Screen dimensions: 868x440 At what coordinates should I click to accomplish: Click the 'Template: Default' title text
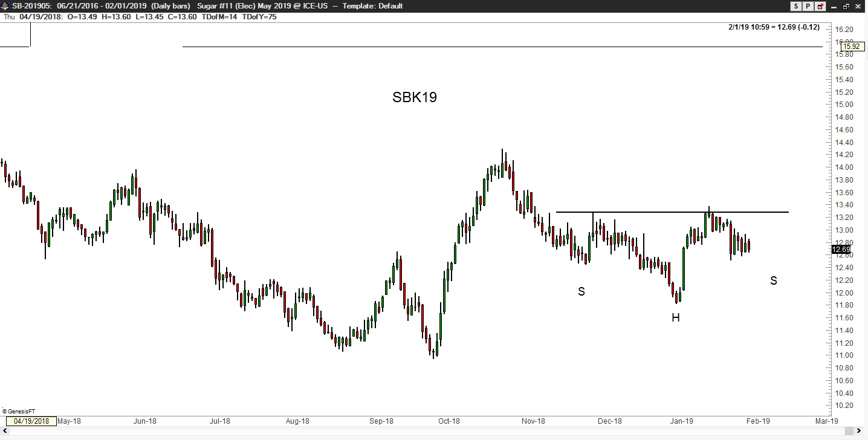click(x=372, y=6)
